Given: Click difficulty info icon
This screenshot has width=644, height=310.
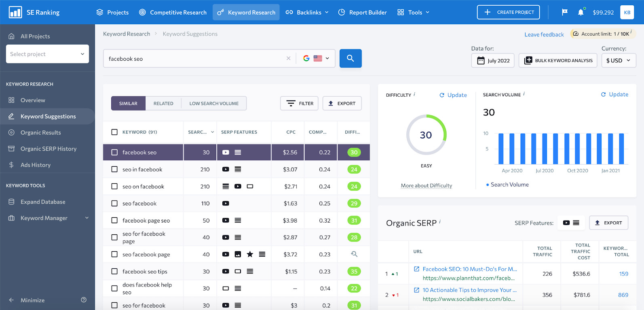Looking at the screenshot, I should pyautogui.click(x=414, y=94).
